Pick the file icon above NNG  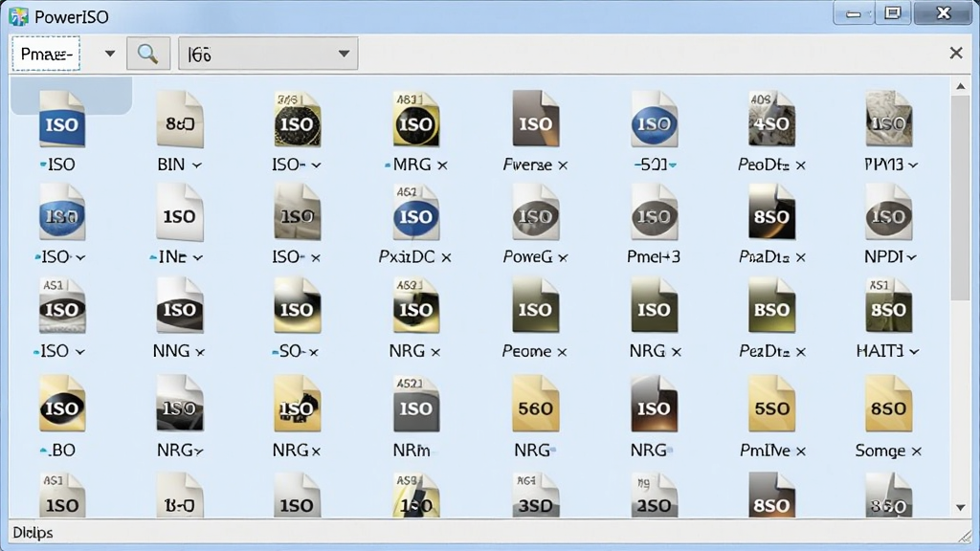(180, 305)
